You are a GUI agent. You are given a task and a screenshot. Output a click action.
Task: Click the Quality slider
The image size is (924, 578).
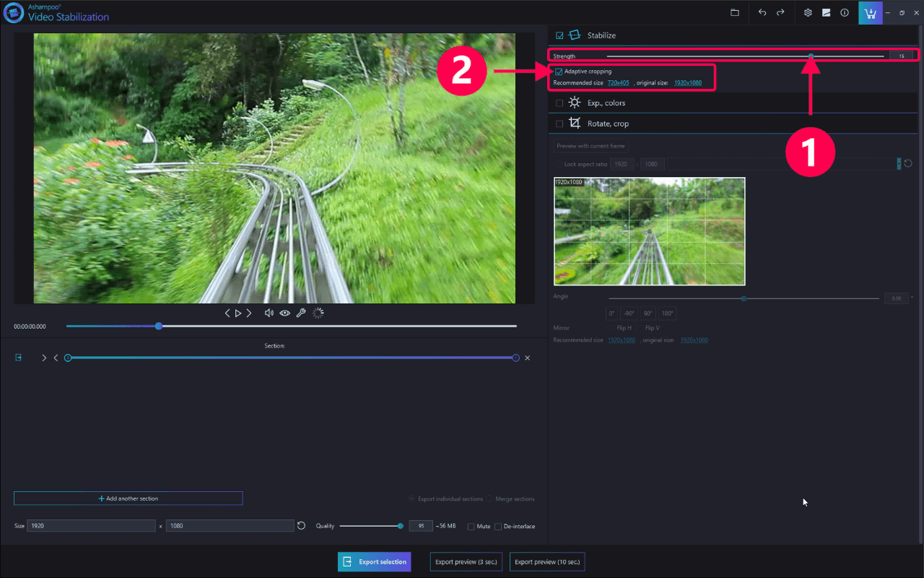pyautogui.click(x=371, y=526)
